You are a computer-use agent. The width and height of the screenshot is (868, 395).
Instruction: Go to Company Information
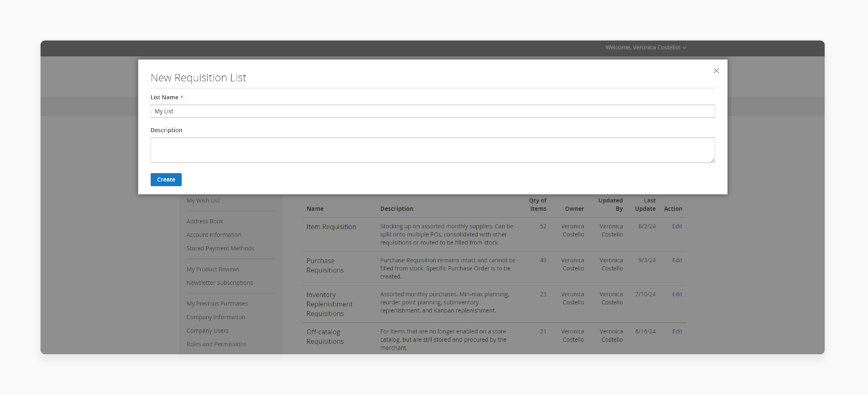click(216, 317)
